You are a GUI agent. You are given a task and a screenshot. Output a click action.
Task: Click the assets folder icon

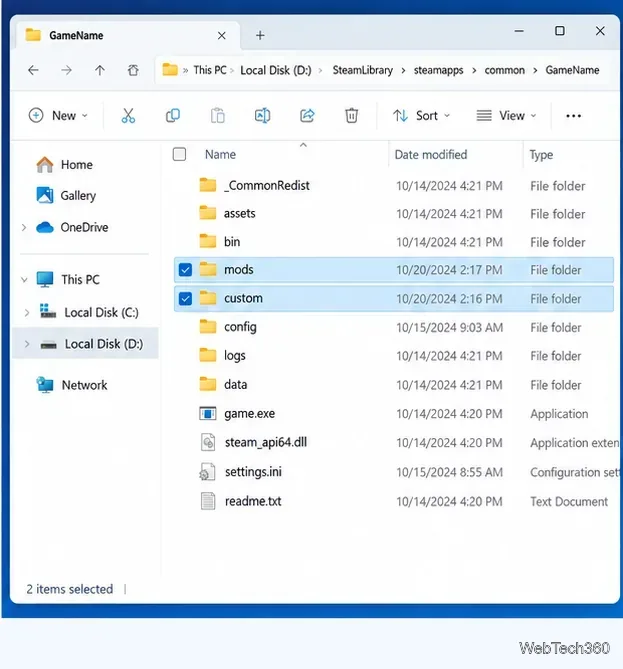click(208, 213)
